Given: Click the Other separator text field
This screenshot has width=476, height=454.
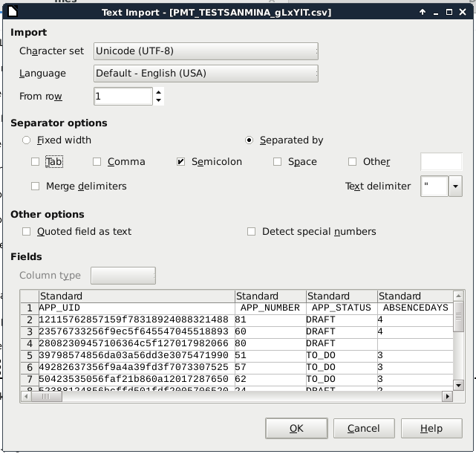Looking at the screenshot, I should coord(441,162).
